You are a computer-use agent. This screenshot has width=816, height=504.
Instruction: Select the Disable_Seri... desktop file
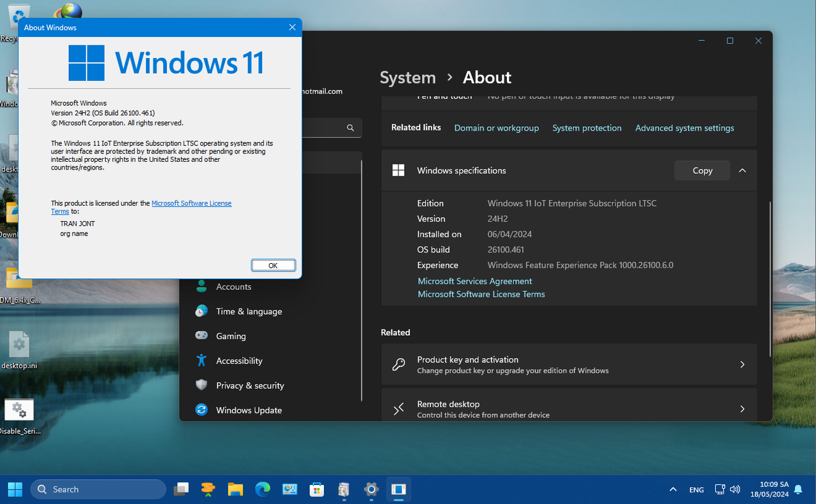20,416
